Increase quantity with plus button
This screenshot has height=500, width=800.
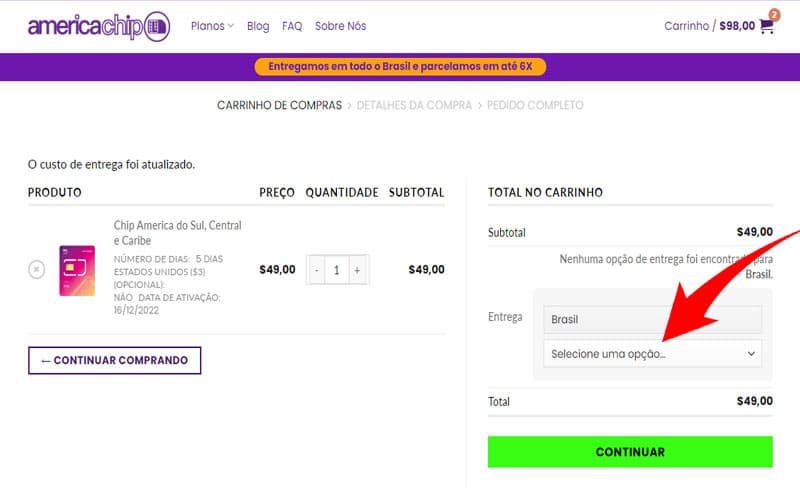click(x=357, y=270)
